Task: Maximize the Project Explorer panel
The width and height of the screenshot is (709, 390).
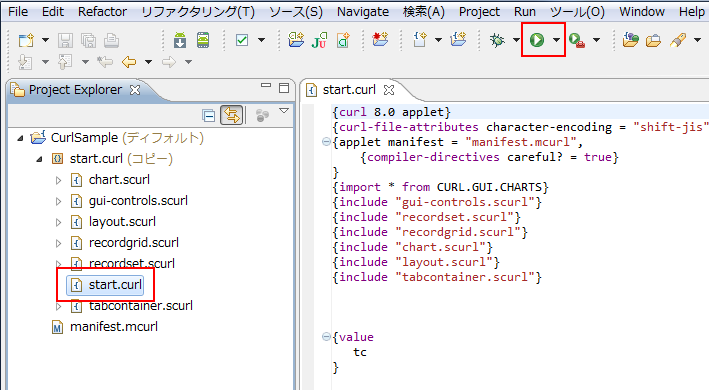Action: [284, 88]
